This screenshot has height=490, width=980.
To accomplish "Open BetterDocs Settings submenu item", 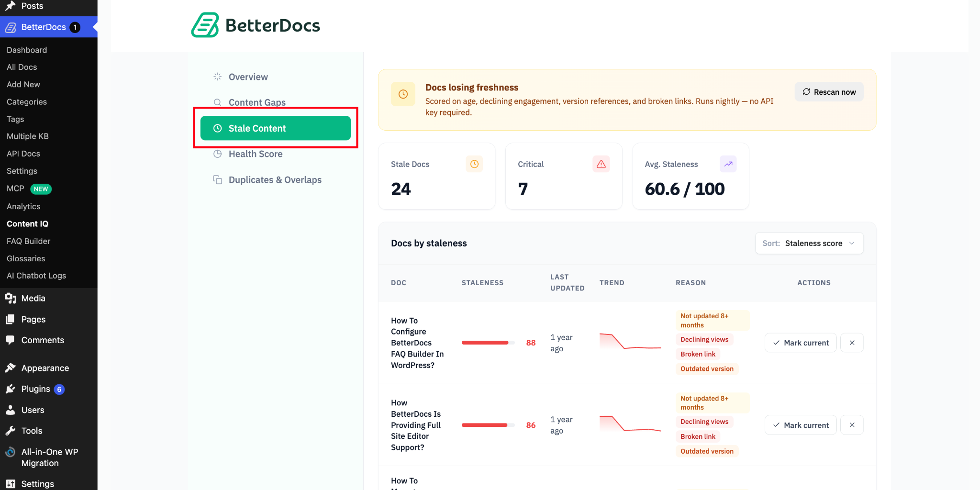I will 22,171.
